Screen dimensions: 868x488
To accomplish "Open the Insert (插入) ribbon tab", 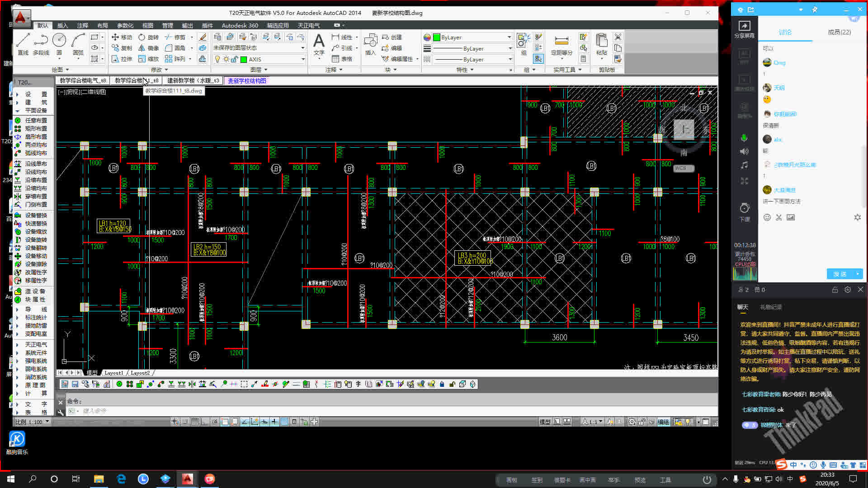I will point(63,25).
